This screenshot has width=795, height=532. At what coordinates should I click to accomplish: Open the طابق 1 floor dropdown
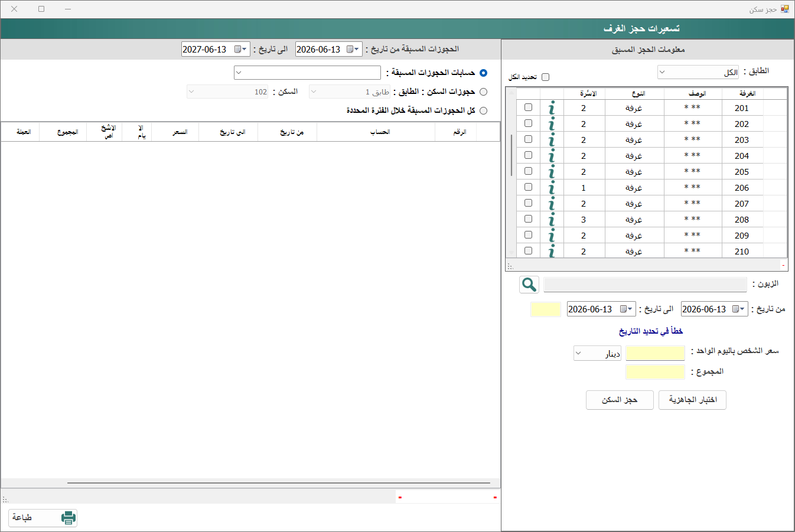[350, 92]
